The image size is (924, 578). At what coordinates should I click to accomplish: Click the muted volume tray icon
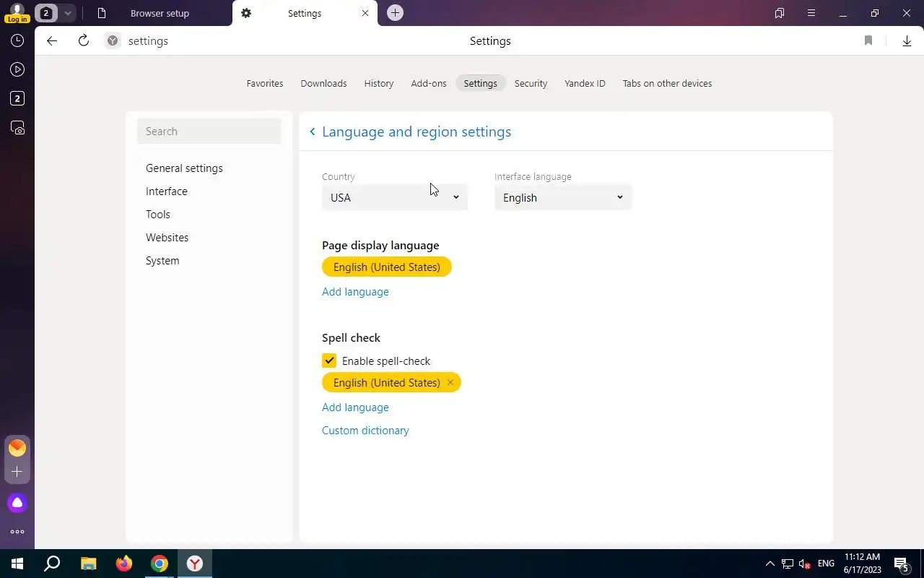805,564
